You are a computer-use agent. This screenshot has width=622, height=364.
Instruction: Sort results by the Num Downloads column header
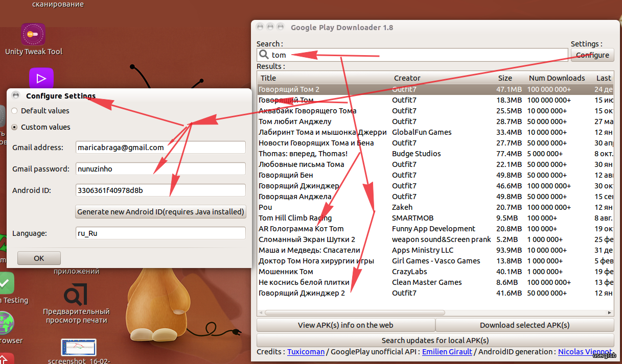pyautogui.click(x=560, y=78)
